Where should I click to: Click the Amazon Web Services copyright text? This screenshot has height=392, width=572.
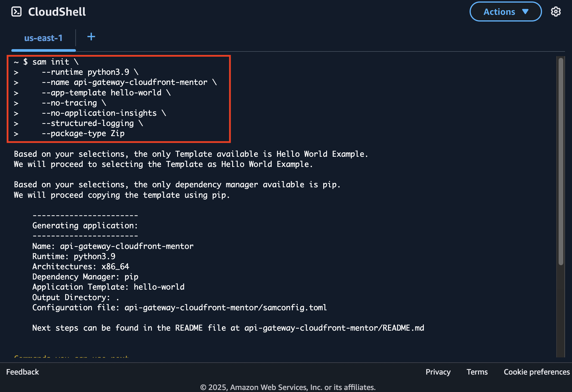click(x=288, y=387)
